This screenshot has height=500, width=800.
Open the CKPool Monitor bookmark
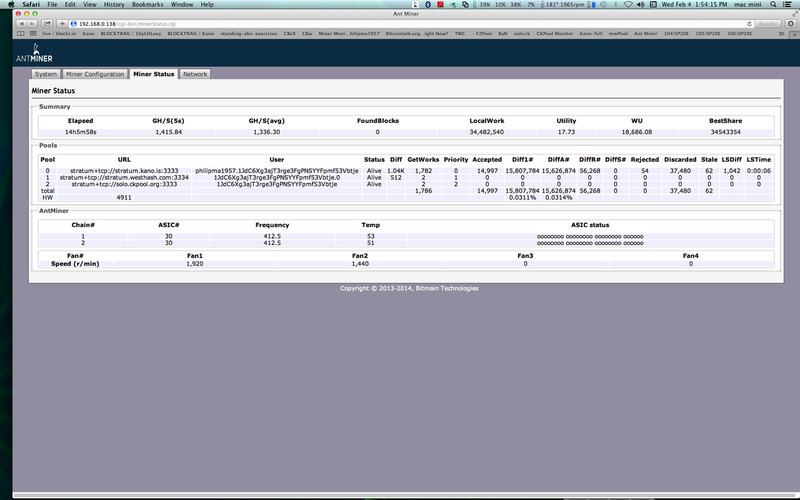tap(555, 34)
